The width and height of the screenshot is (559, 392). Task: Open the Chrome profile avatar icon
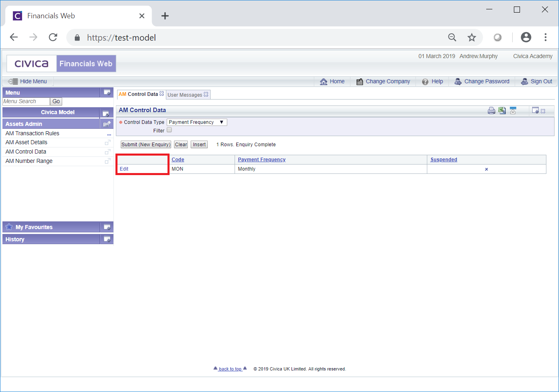(x=526, y=37)
